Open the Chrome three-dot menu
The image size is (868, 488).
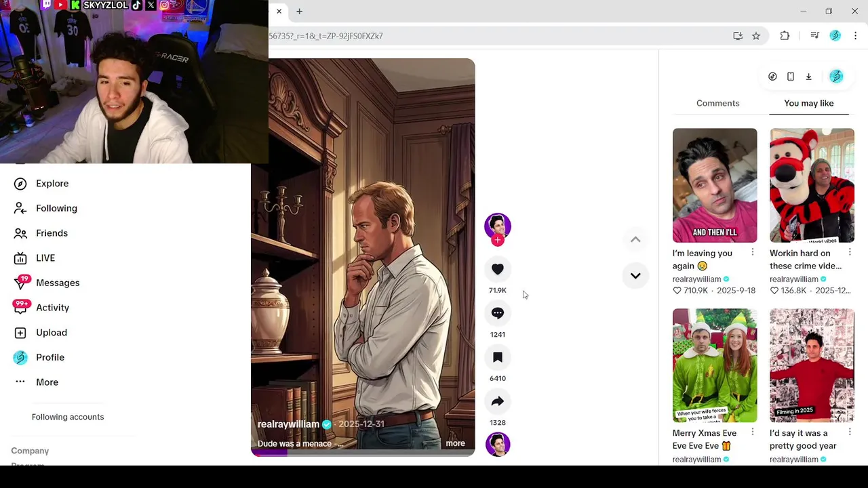point(855,36)
